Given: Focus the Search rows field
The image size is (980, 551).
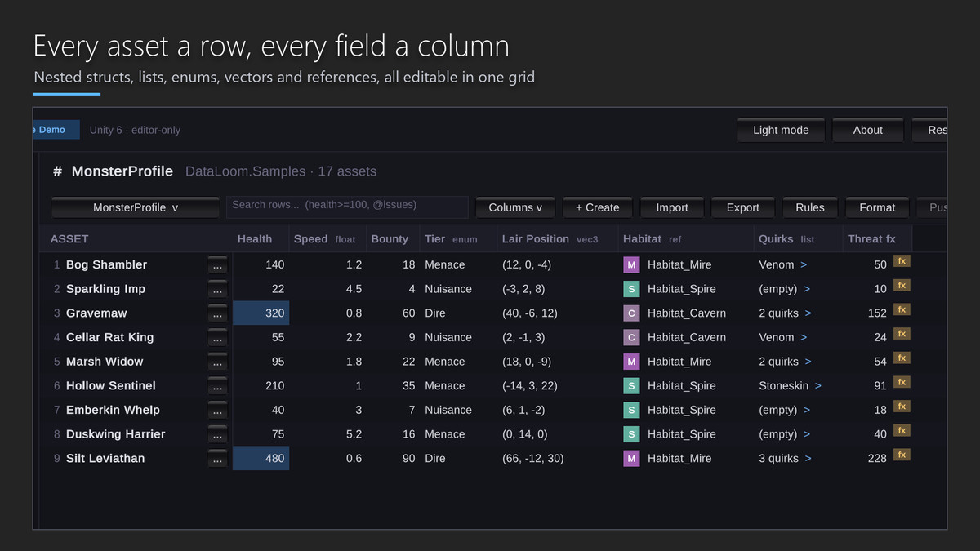Looking at the screenshot, I should [x=347, y=207].
